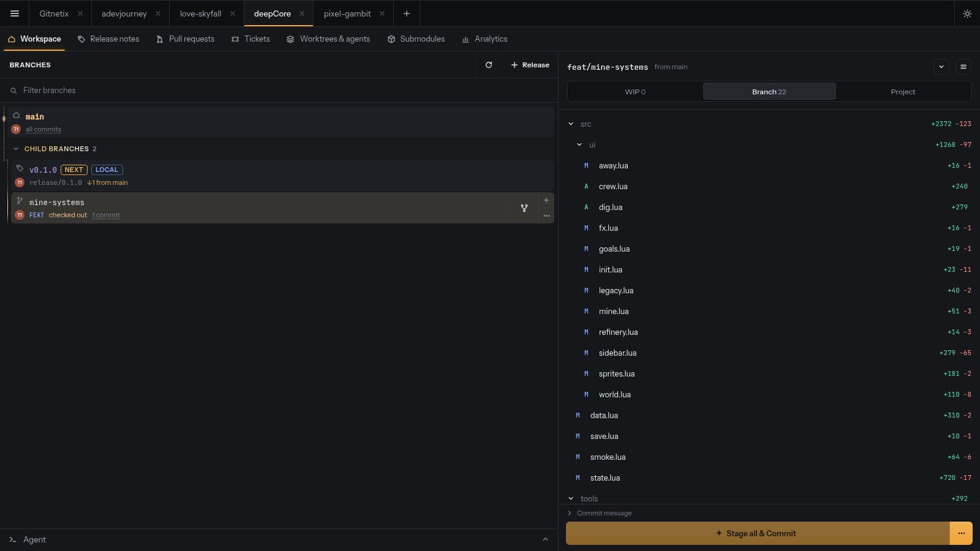
Task: Go to the Tickets tab
Action: [x=251, y=39]
